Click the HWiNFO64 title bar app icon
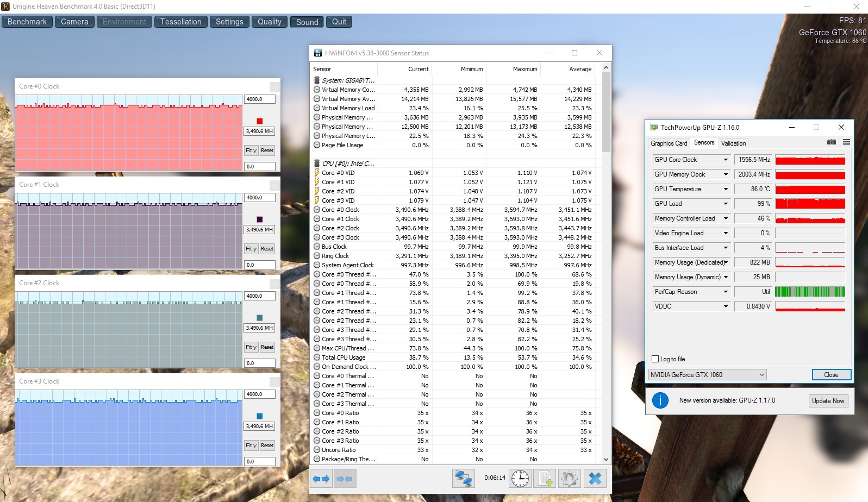The height and width of the screenshot is (502, 868). click(x=318, y=53)
